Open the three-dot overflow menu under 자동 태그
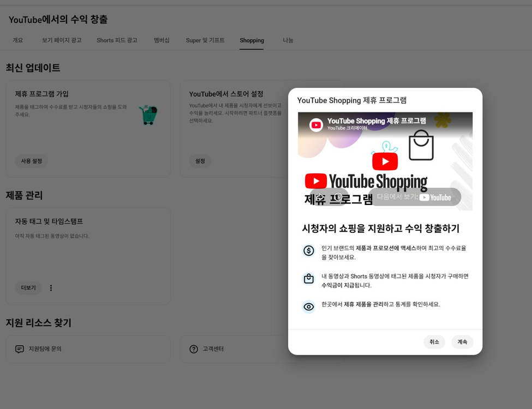 (51, 287)
